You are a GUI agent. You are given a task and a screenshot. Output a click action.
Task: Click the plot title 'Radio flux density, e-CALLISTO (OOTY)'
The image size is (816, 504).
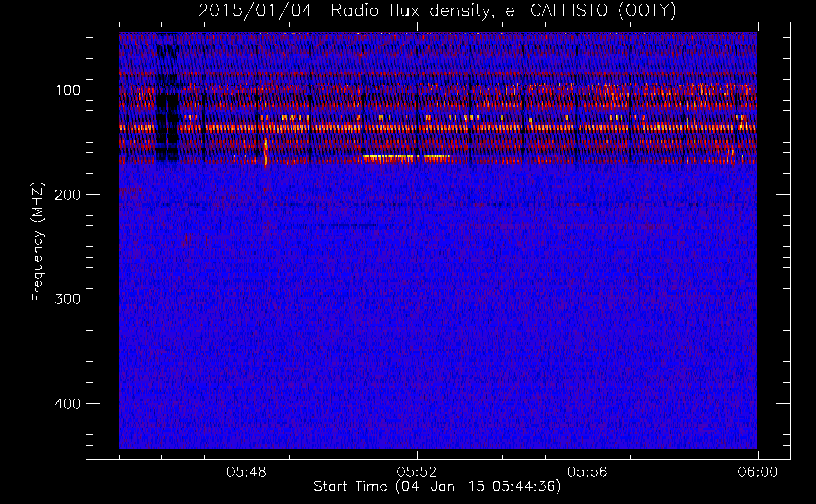503,10
